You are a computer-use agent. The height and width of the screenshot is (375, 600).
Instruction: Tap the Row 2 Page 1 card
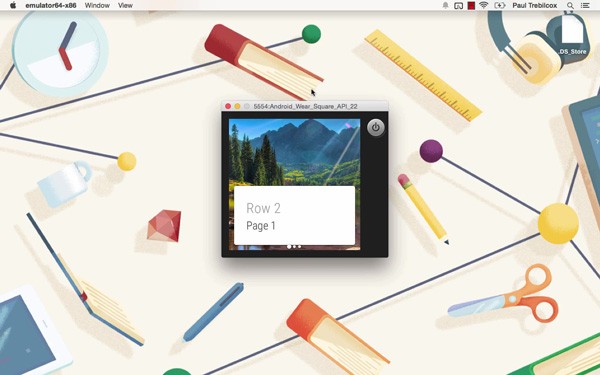pos(294,215)
